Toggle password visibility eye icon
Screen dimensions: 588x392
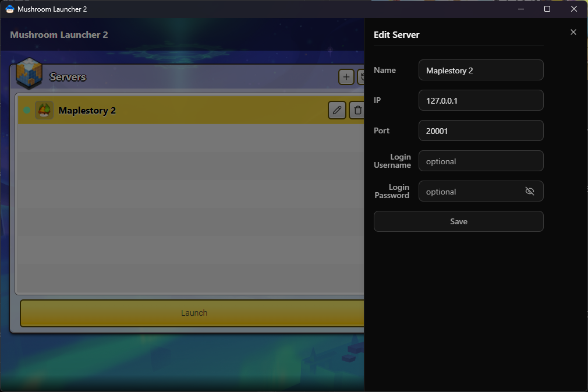(530, 191)
